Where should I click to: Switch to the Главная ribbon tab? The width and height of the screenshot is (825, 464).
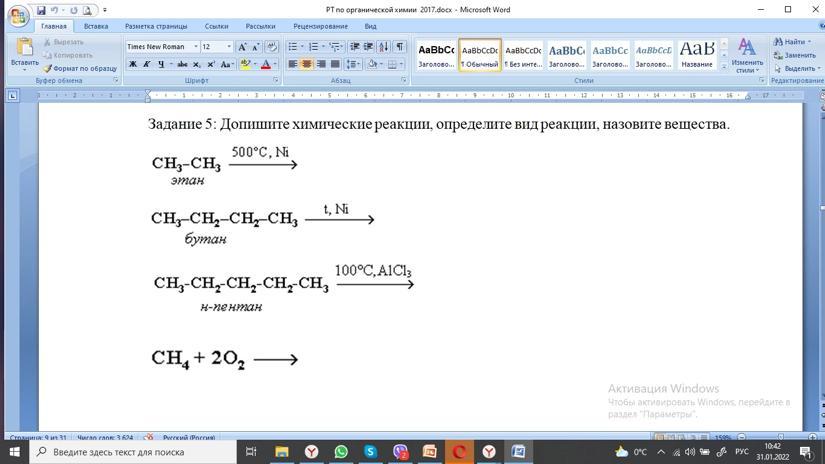tap(54, 26)
